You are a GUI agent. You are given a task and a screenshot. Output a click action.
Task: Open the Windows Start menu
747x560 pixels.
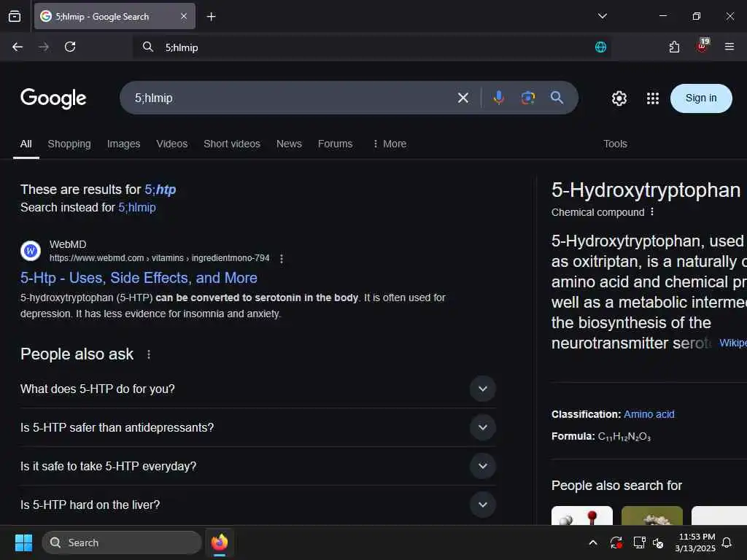pos(23,542)
